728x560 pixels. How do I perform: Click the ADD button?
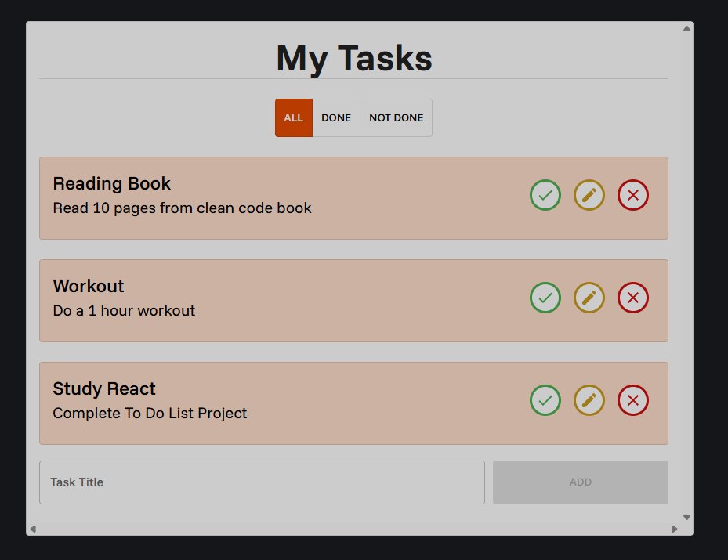pos(581,482)
